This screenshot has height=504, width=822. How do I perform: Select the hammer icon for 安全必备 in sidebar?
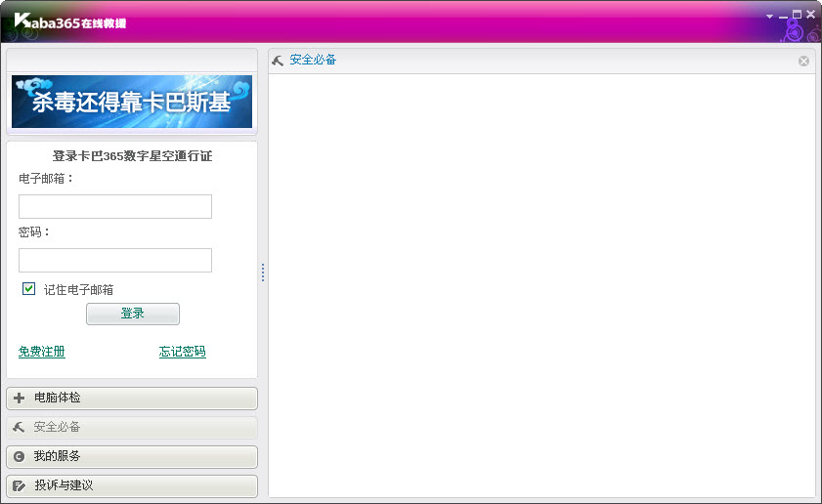[x=19, y=428]
